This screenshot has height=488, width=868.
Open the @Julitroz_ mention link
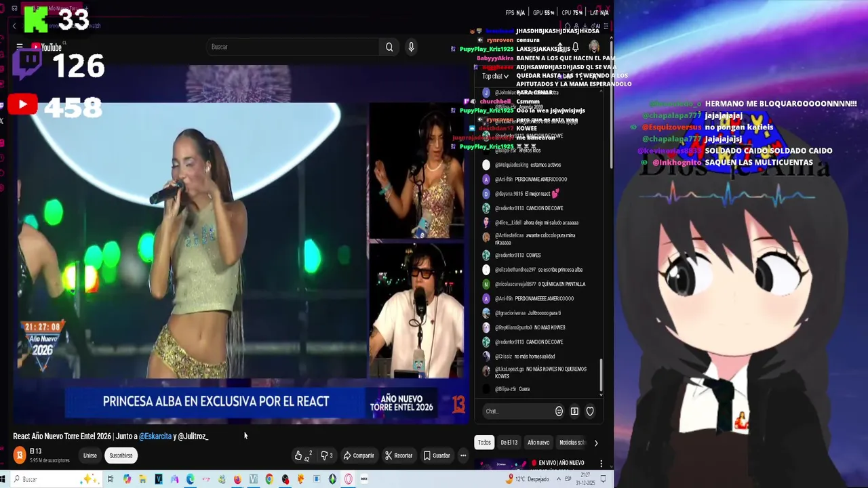click(x=193, y=436)
